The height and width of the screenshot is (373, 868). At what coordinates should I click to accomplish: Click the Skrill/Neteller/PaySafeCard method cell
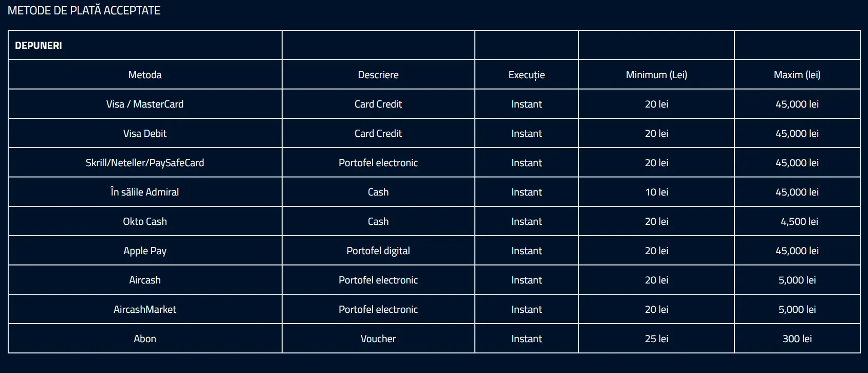[145, 163]
